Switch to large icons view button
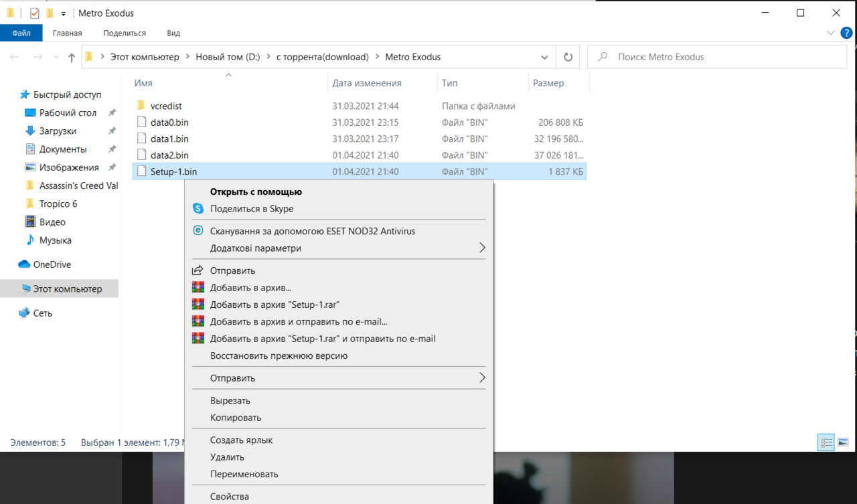857x504 pixels. (842, 442)
